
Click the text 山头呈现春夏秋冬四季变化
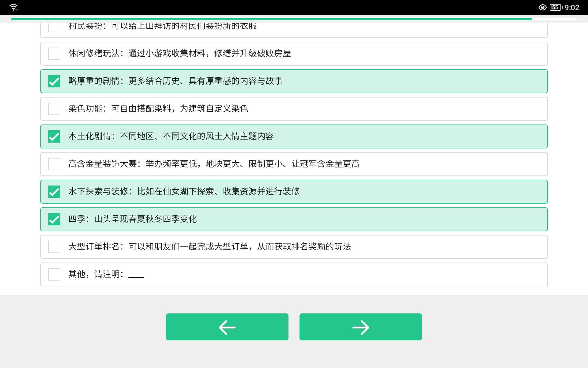click(145, 219)
